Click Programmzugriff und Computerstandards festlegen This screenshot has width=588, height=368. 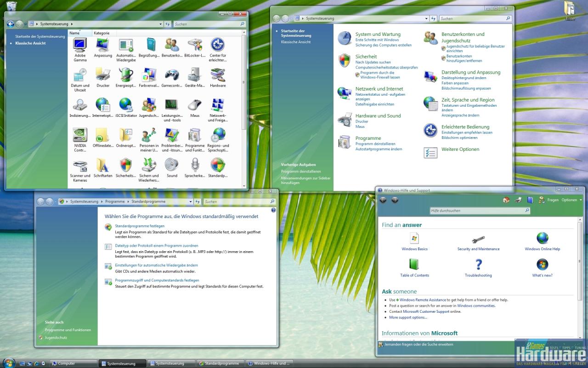157,280
